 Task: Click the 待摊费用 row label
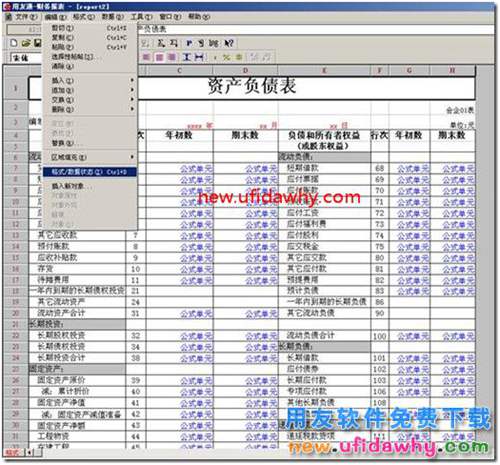(53, 280)
